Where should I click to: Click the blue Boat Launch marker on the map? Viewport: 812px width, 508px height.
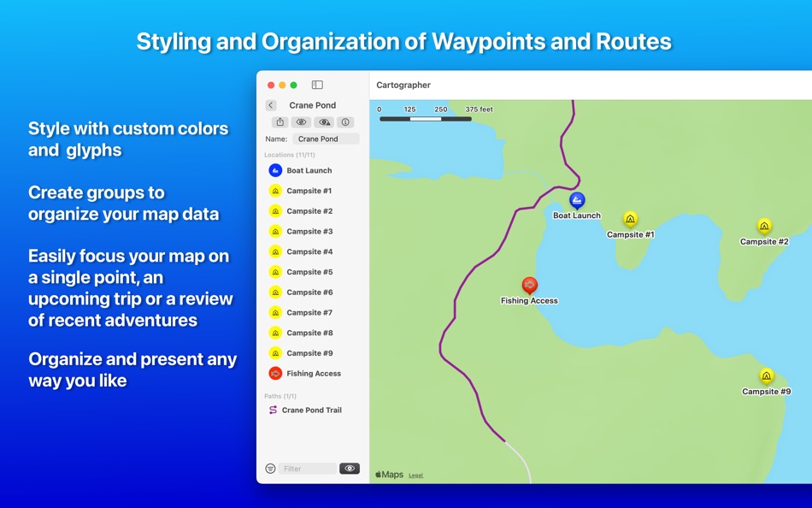577,202
